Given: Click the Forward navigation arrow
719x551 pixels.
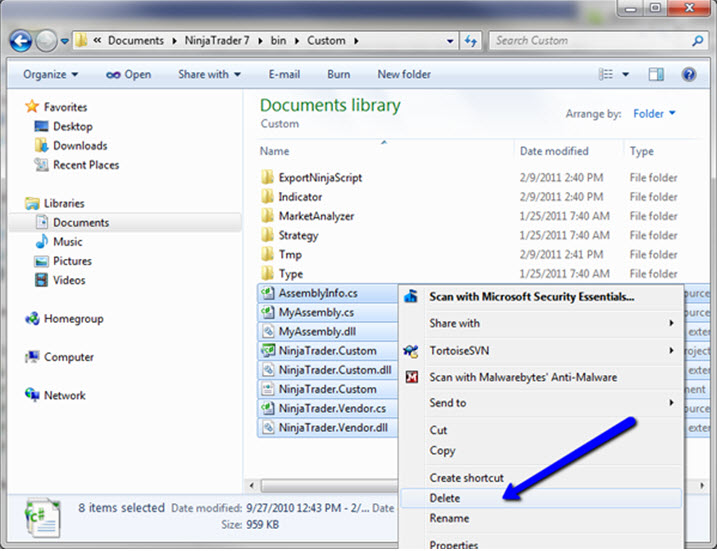Looking at the screenshot, I should (x=46, y=41).
